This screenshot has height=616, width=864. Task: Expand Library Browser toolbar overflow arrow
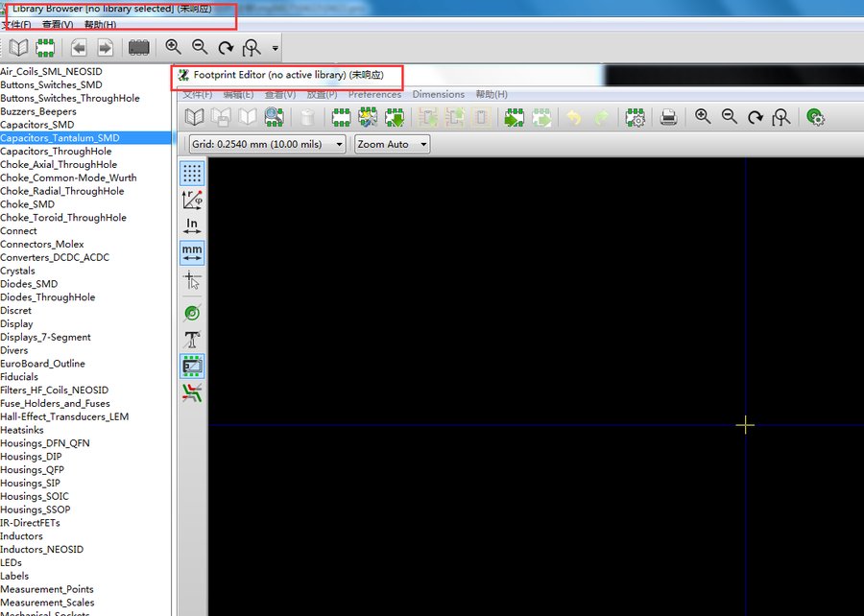(276, 48)
